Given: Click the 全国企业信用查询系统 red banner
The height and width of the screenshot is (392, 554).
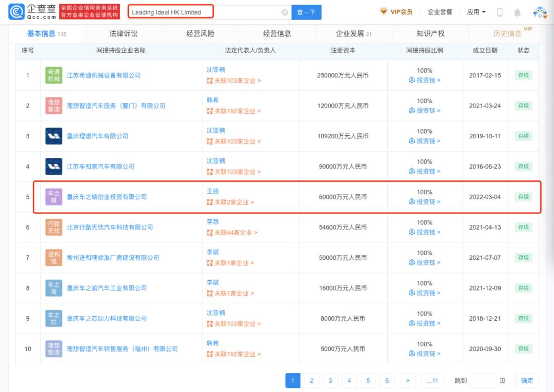Looking at the screenshot, I should pos(89,12).
